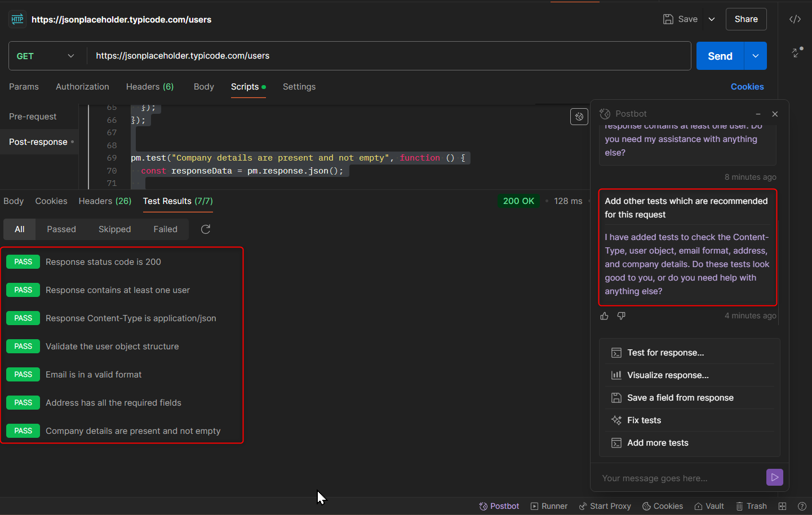Viewport: 812px width, 515px height.
Task: Expand the Save options dropdown arrow
Action: [x=712, y=19]
